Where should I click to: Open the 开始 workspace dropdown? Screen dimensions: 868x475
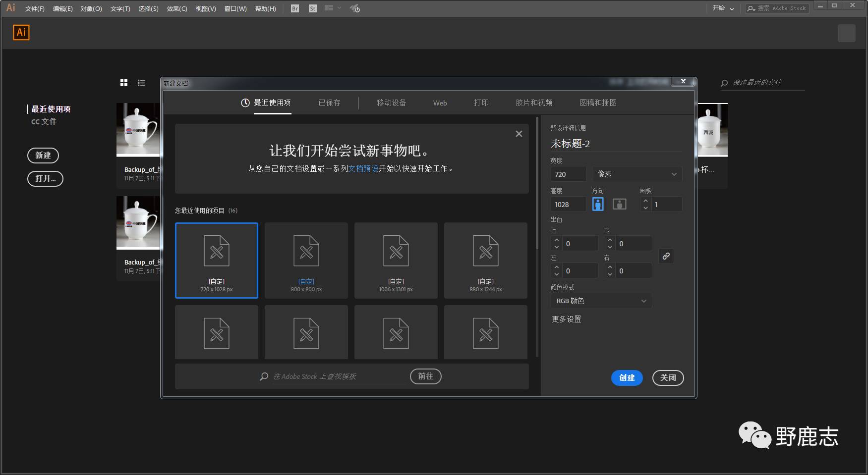coord(723,8)
